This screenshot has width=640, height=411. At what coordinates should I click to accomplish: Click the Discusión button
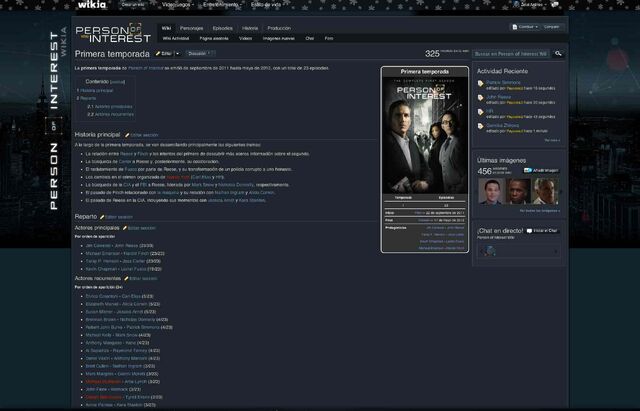click(x=200, y=53)
